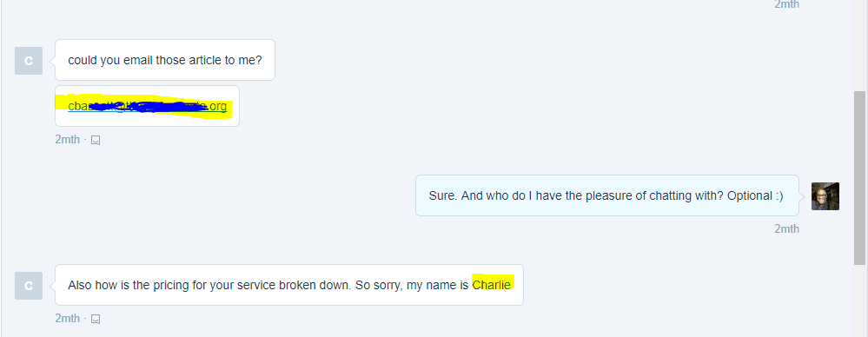The width and height of the screenshot is (868, 337).
Task: Select the pricing breakdown question message bubble
Action: point(289,285)
